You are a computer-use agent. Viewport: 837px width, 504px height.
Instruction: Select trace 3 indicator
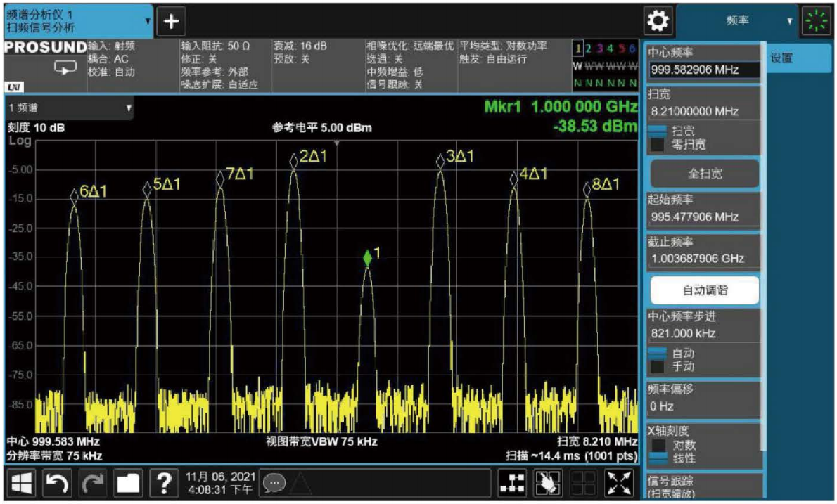click(599, 49)
